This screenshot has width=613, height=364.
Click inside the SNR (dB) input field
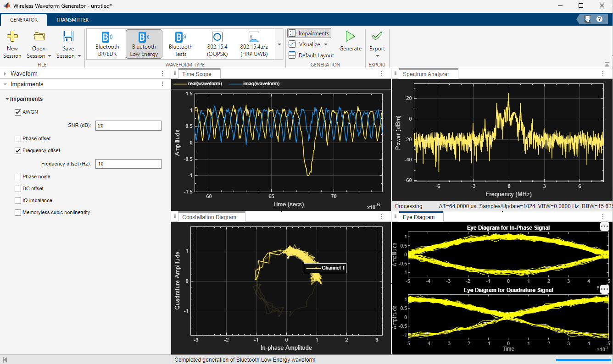point(128,125)
